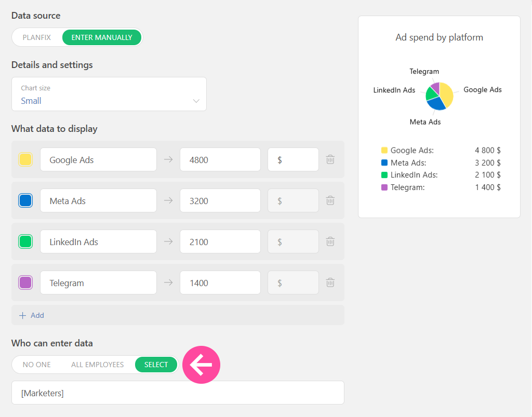This screenshot has width=532, height=417.
Task: Switch data source to PLANFIX
Action: pos(37,37)
